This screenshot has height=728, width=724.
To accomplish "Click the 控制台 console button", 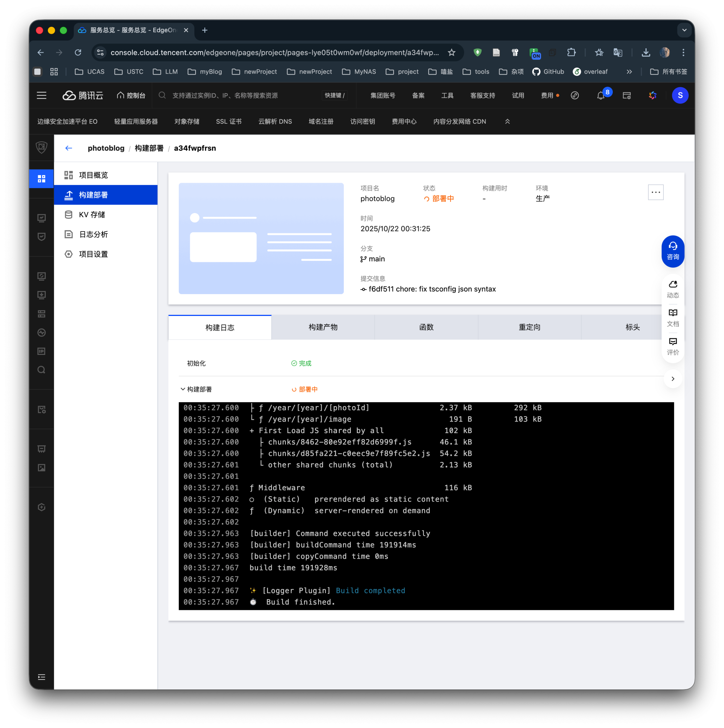I will (x=131, y=96).
